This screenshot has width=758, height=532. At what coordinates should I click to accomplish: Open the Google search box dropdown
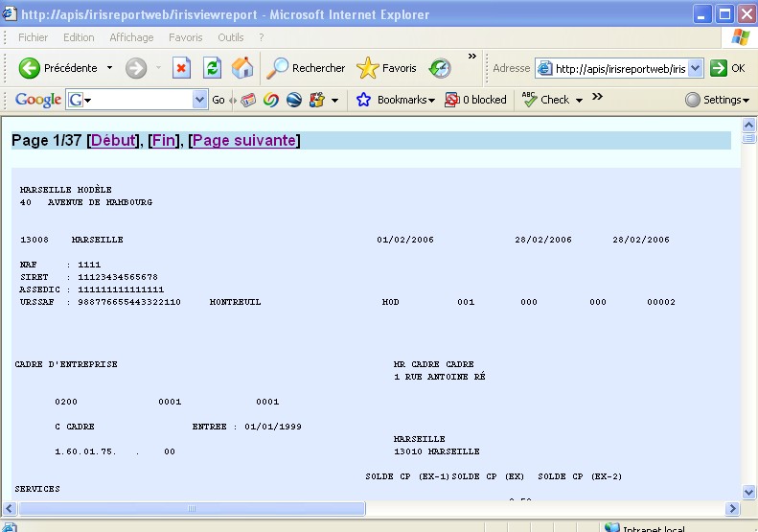pos(199,100)
